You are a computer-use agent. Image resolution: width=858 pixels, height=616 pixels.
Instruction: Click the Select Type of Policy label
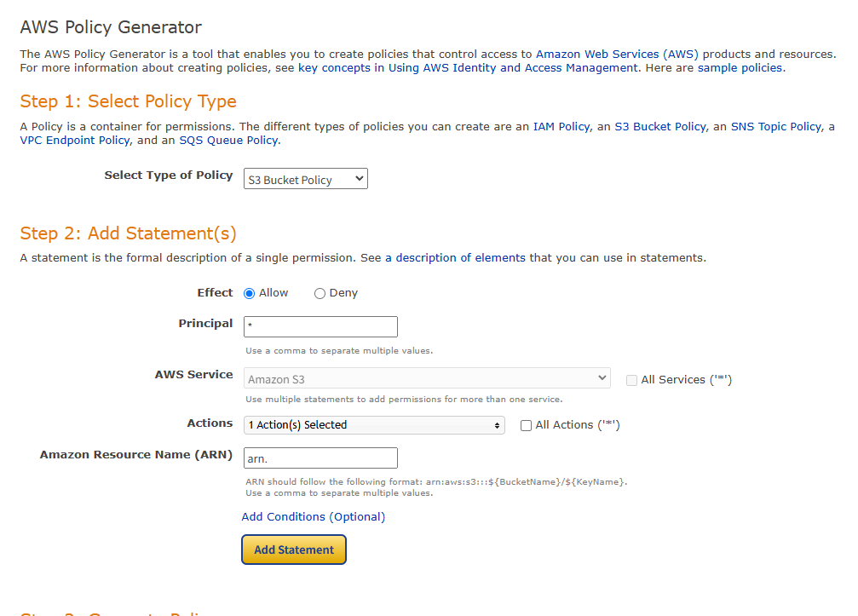pyautogui.click(x=169, y=175)
